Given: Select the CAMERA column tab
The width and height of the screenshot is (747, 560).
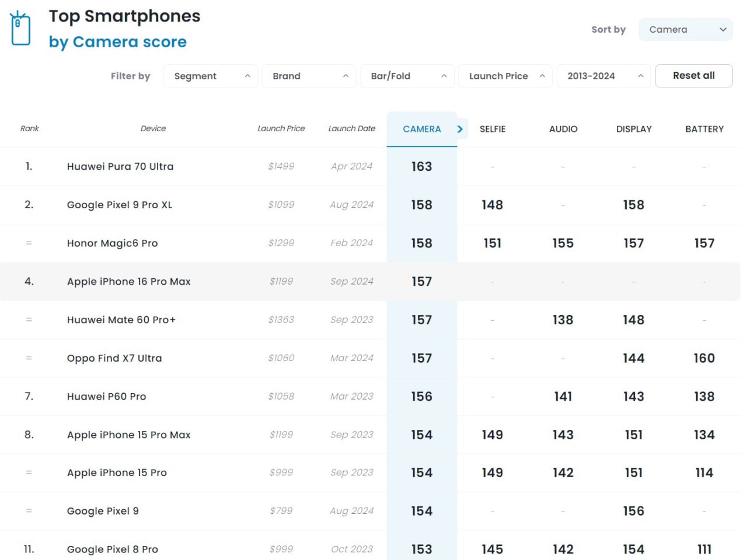Looking at the screenshot, I should tap(421, 129).
